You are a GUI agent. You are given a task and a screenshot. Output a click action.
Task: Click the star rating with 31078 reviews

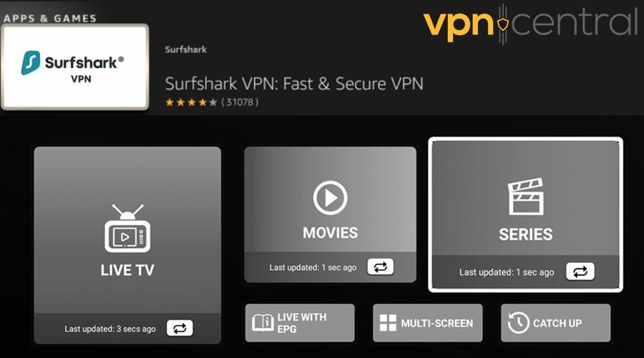tap(212, 102)
